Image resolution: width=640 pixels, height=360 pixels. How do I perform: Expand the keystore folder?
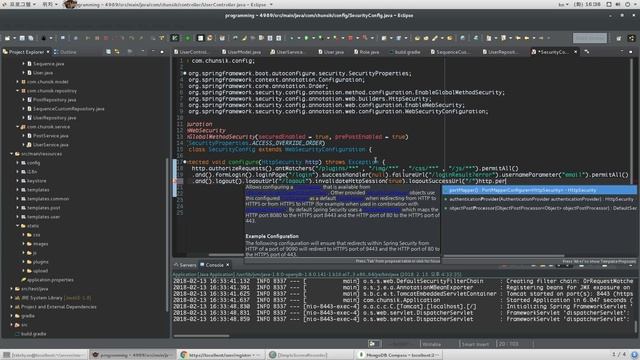[x=18, y=180]
